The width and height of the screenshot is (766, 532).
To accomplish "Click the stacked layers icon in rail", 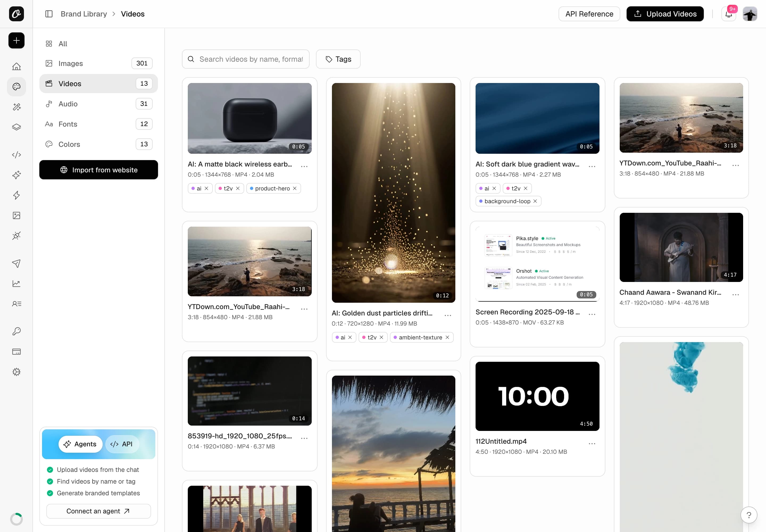I will click(x=16, y=127).
